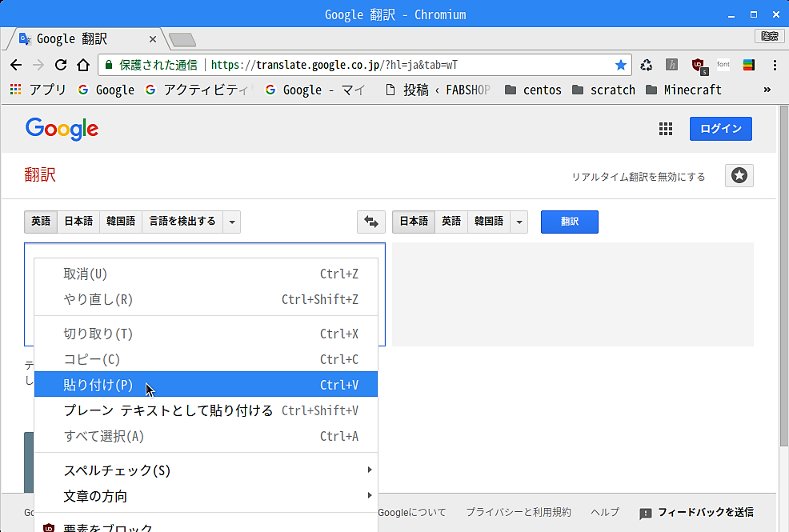This screenshot has height=532, width=789.
Task: Click the Google logo
Action: coord(62,130)
